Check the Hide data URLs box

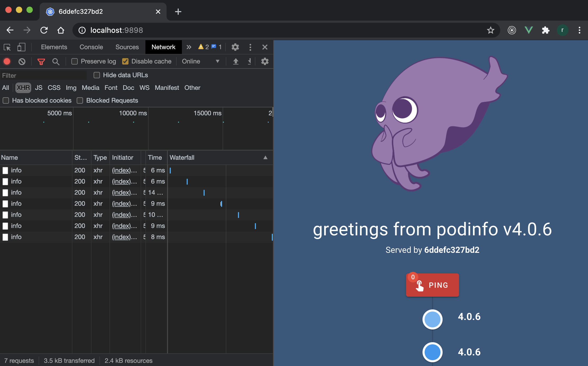coord(97,75)
